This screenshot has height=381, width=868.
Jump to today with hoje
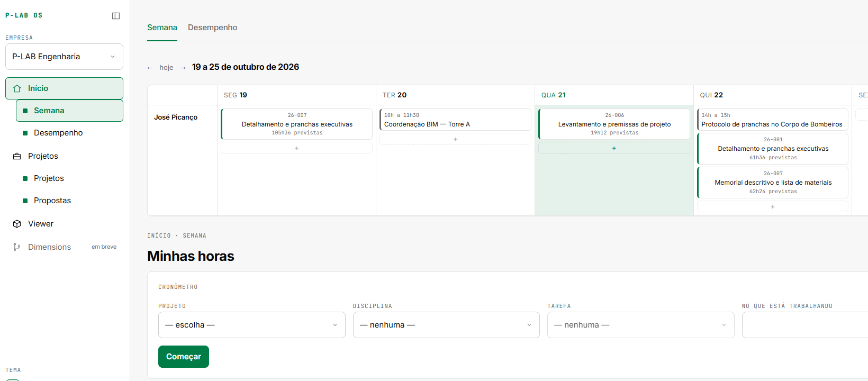tap(166, 68)
